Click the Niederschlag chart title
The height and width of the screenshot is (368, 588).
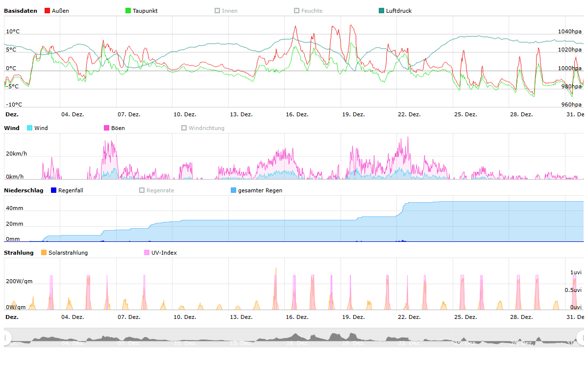[x=24, y=190]
